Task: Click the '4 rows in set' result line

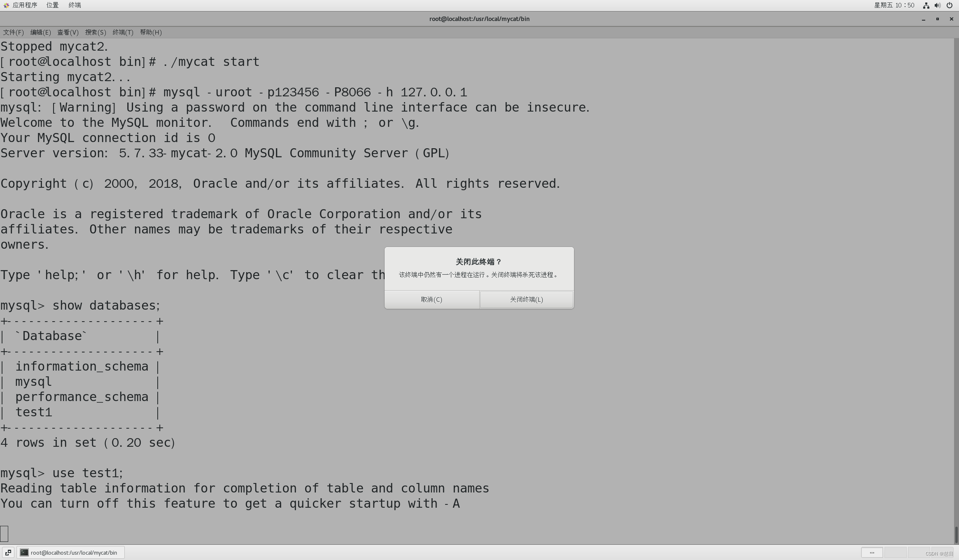Action: 88,443
